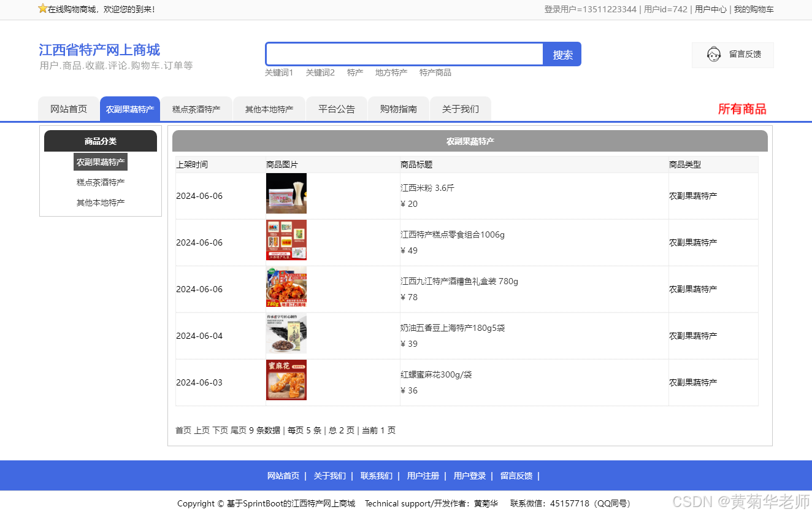The width and height of the screenshot is (812, 515).
Task: Click footer link 网站首页
Action: [283, 476]
